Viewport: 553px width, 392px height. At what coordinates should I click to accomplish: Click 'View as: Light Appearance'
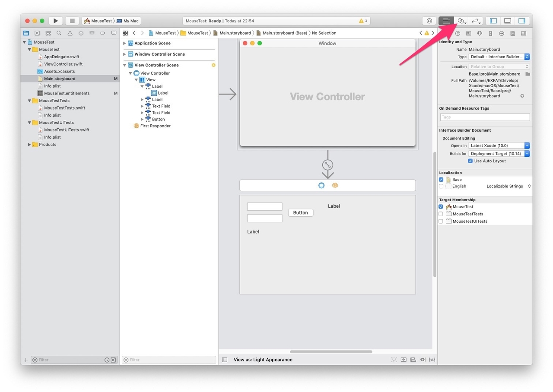click(263, 360)
